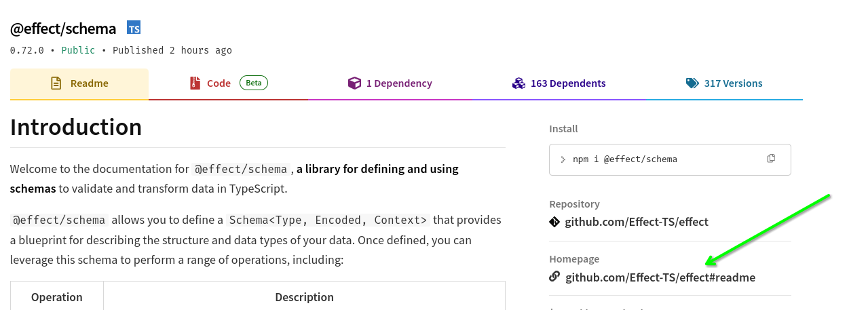Viewport: 868px width, 310px height.
Task: Click the TypeScript TS badge icon
Action: (x=134, y=28)
